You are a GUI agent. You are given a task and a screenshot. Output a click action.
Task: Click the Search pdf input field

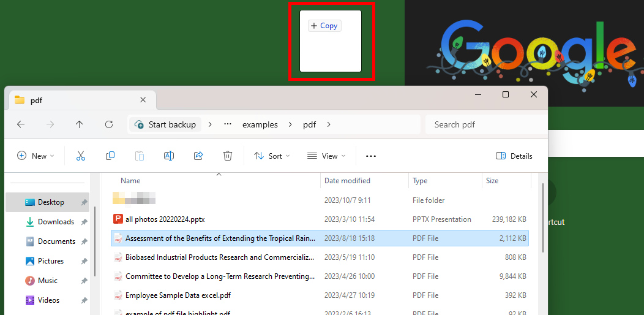[x=486, y=124]
